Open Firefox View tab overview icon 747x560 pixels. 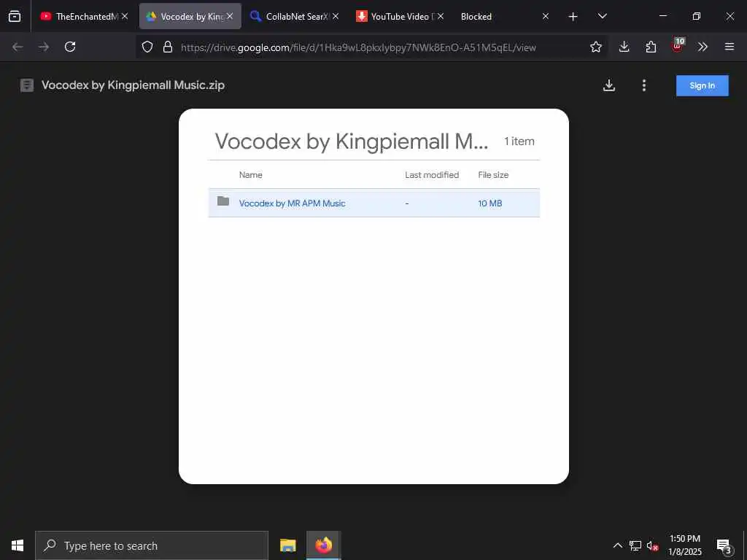(15, 16)
